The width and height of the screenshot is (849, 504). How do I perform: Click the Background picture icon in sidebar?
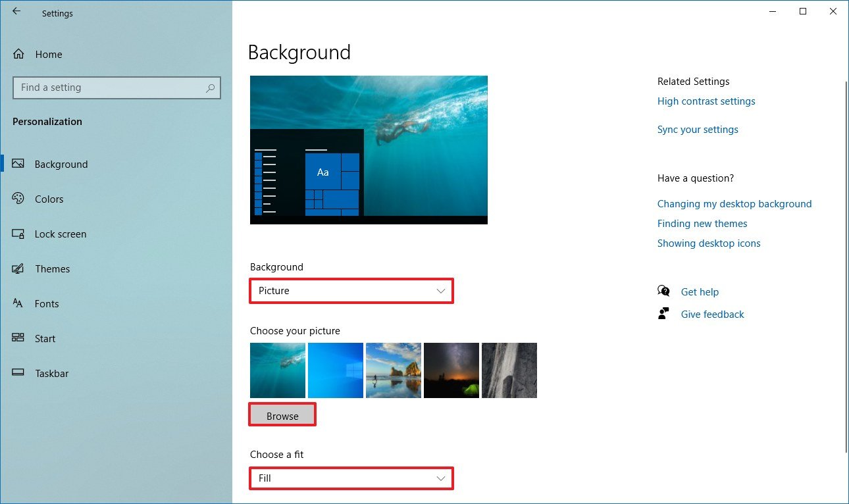(x=18, y=164)
